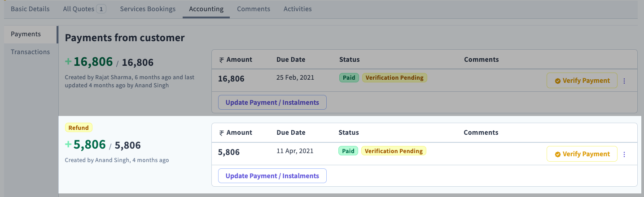Click the yellow Refund badge
Image resolution: width=644 pixels, height=197 pixels.
[x=79, y=128]
